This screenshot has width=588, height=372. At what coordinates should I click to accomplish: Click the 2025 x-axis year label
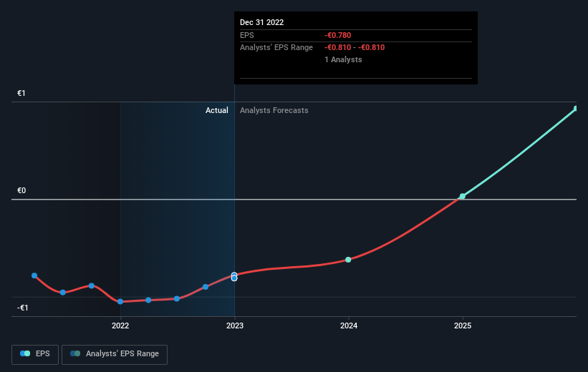[x=463, y=325]
